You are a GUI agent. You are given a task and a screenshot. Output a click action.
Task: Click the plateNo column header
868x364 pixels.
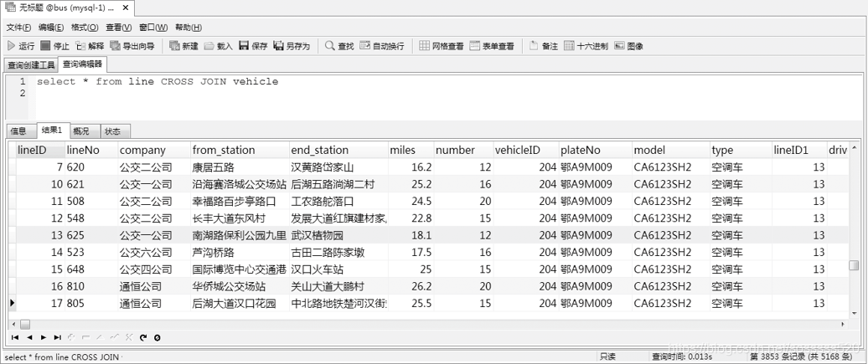click(595, 150)
